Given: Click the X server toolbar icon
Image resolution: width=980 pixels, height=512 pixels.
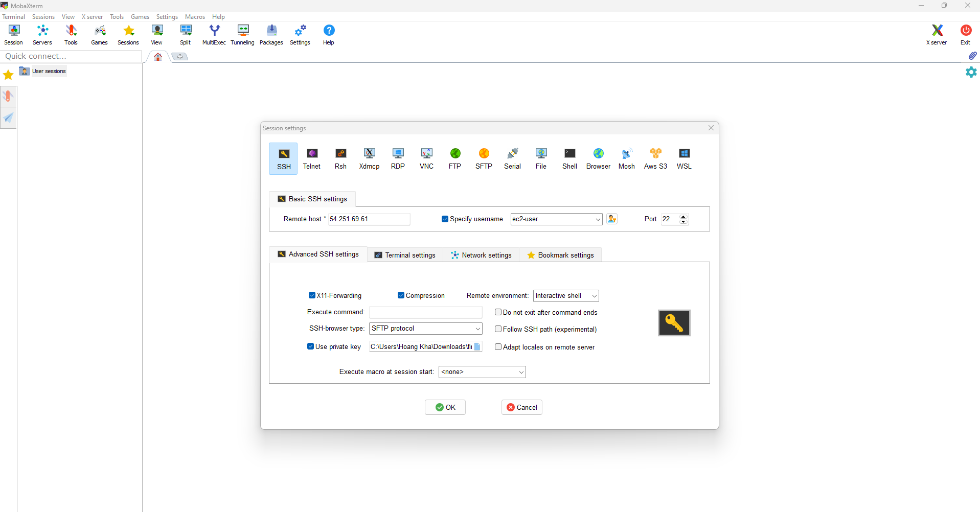Looking at the screenshot, I should click(937, 35).
